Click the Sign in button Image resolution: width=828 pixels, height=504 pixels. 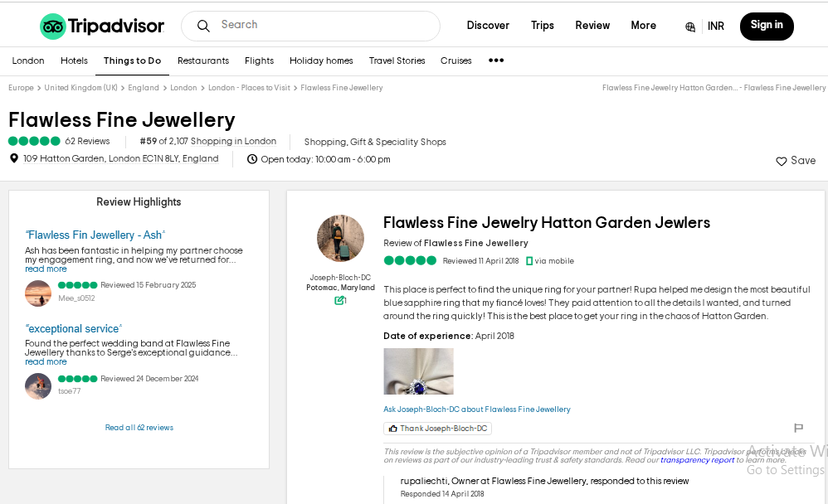coord(767,26)
